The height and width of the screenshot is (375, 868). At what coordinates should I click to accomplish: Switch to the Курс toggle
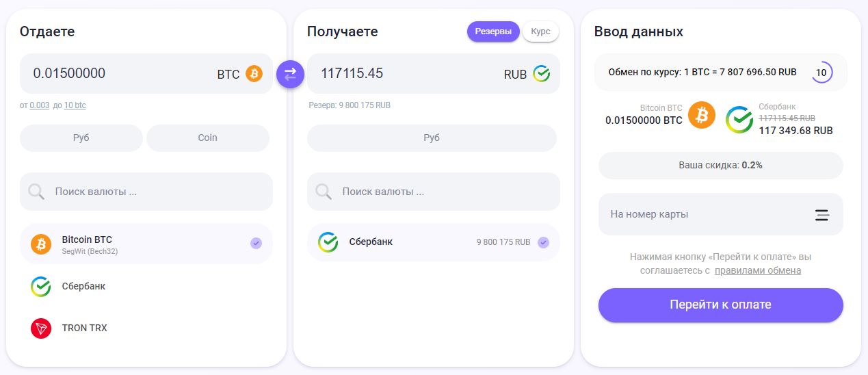click(540, 31)
